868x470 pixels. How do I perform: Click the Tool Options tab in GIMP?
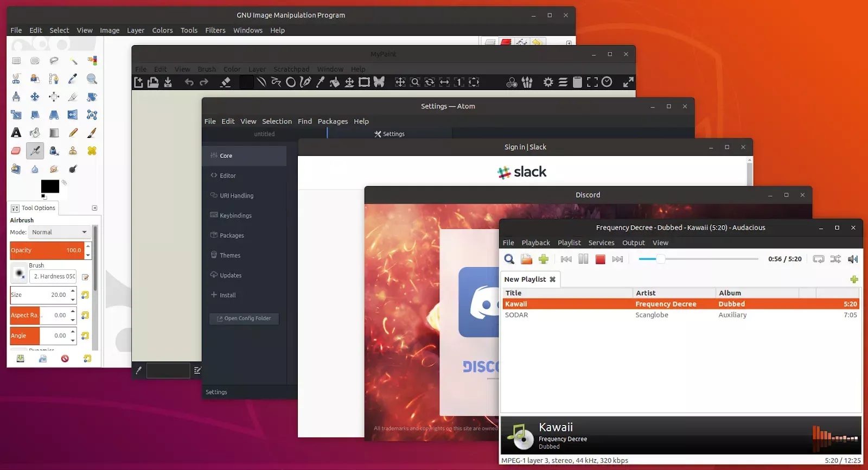tap(33, 208)
